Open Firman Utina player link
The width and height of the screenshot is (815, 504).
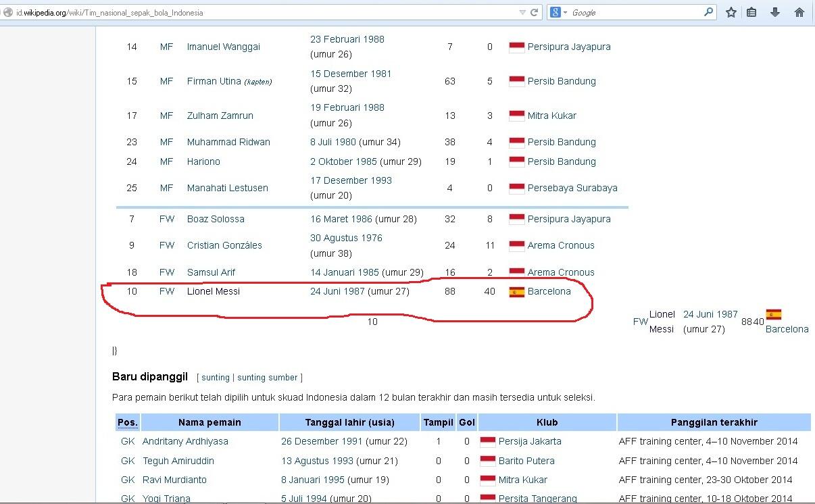[x=214, y=81]
